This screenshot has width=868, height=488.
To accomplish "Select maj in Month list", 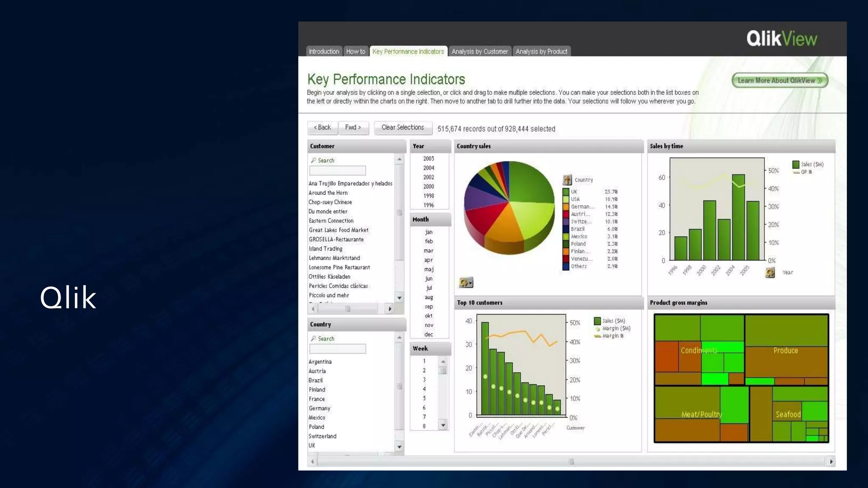I will click(428, 269).
